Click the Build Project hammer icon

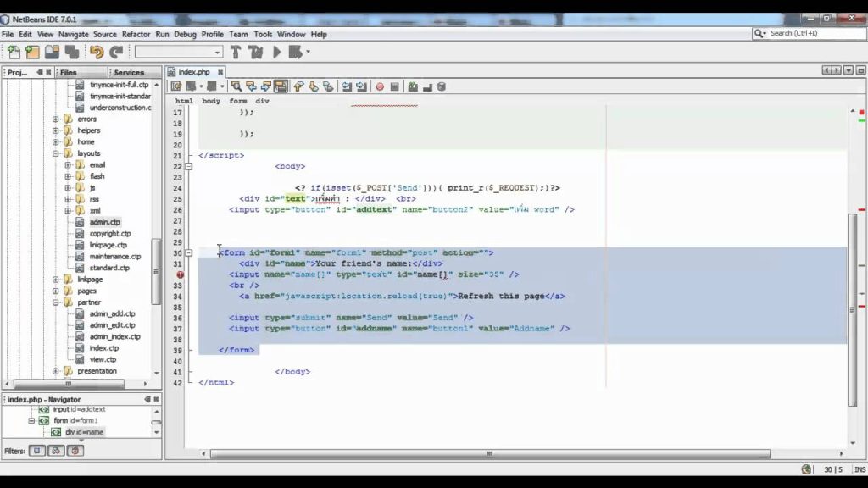[x=236, y=52]
